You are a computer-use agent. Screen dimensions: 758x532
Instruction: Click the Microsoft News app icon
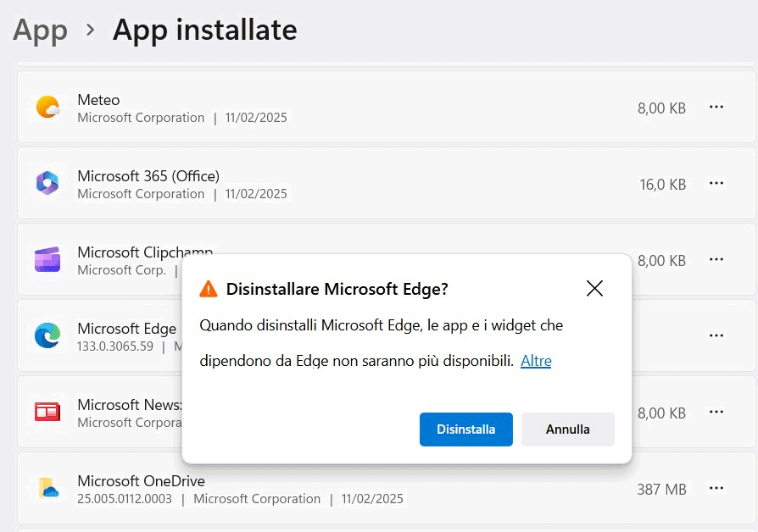pyautogui.click(x=47, y=413)
